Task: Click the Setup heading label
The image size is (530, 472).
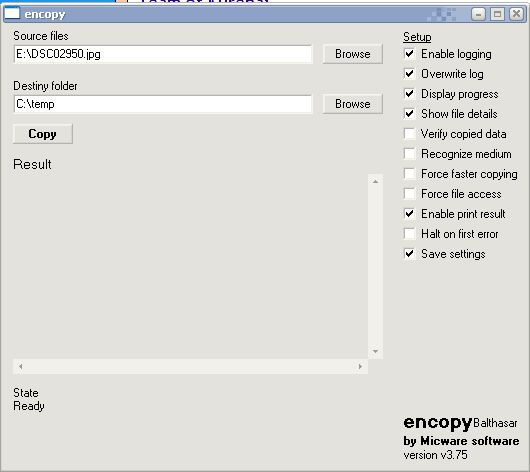Action: click(417, 37)
